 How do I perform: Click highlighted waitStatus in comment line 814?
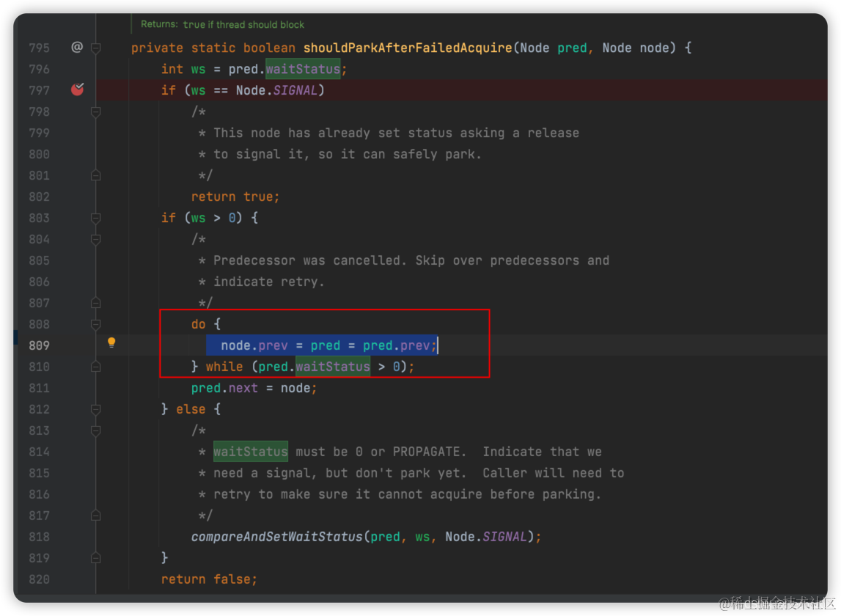click(251, 452)
